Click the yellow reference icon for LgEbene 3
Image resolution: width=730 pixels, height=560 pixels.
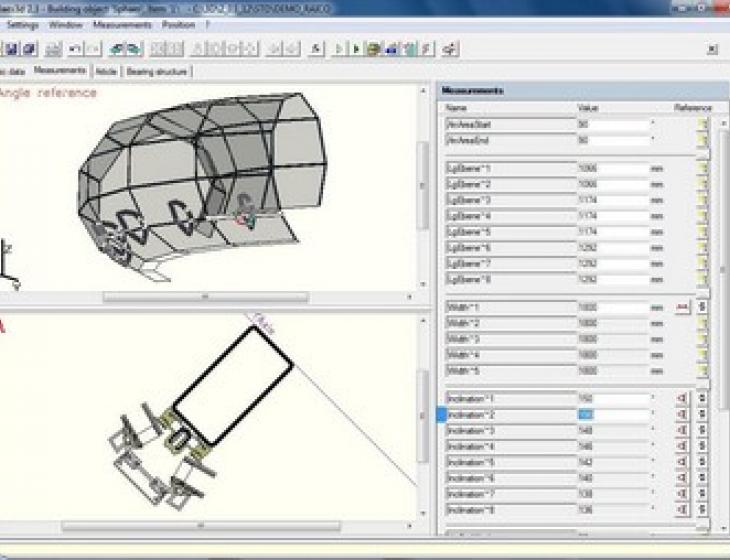coord(703,200)
